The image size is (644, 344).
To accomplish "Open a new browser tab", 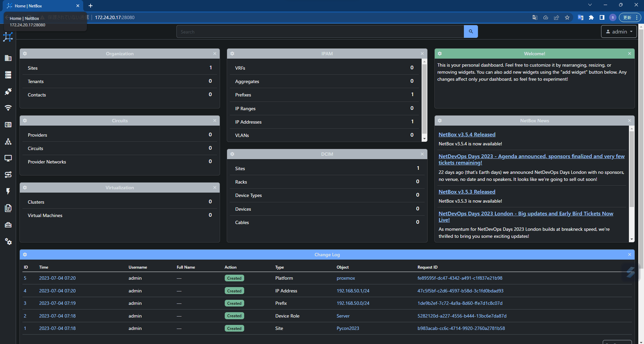I will point(90,6).
